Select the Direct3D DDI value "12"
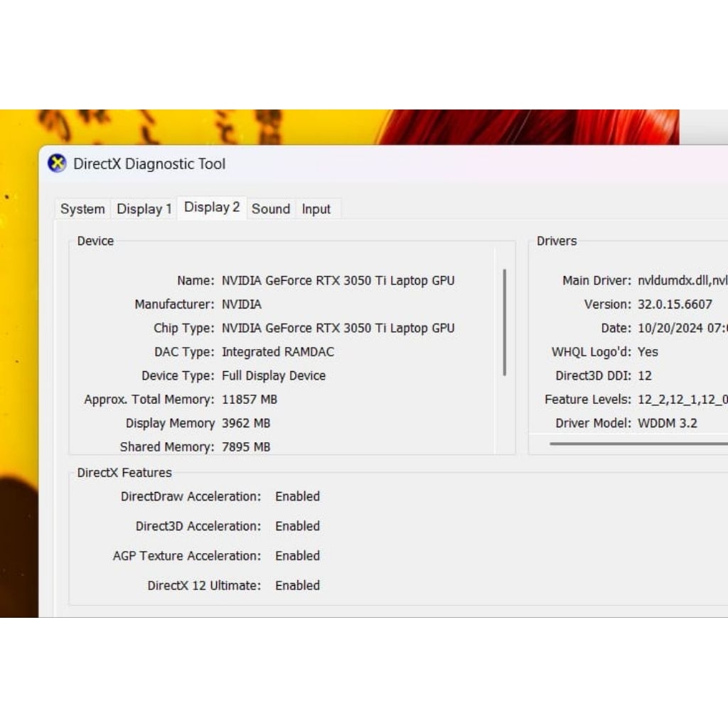 (644, 375)
